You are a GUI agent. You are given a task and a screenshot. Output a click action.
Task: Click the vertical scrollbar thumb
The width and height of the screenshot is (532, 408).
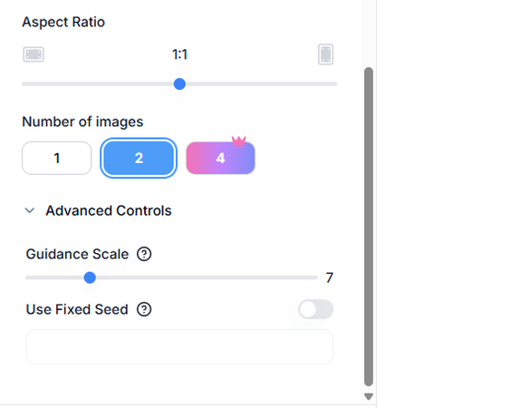[x=369, y=227]
